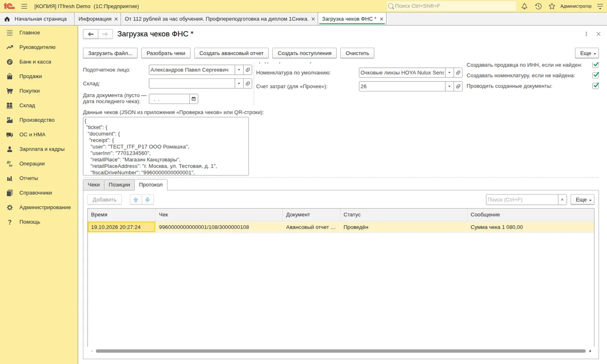The height and width of the screenshot is (364, 607).
Task: Select the 'Авансовый отчет' document cell
Action: coord(311,227)
